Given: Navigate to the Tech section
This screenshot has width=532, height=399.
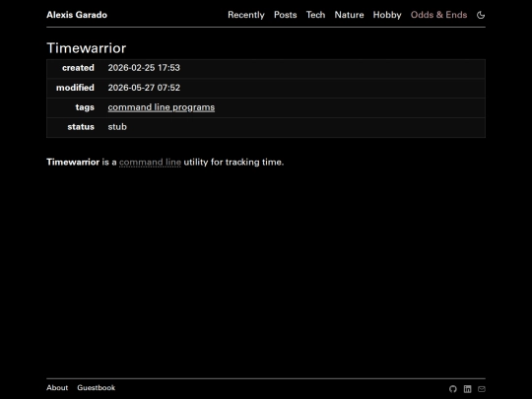Looking at the screenshot, I should [315, 15].
